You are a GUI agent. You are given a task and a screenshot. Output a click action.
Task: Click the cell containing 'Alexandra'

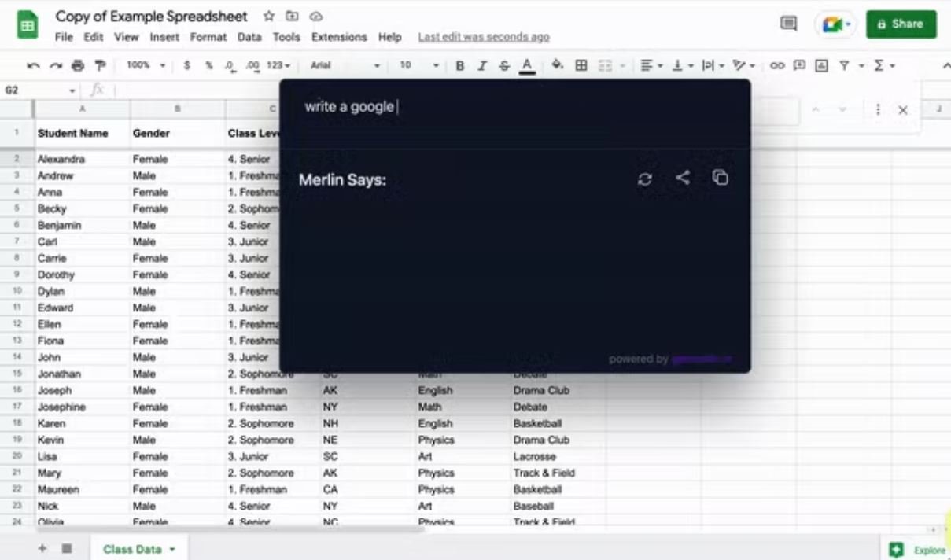click(x=83, y=159)
